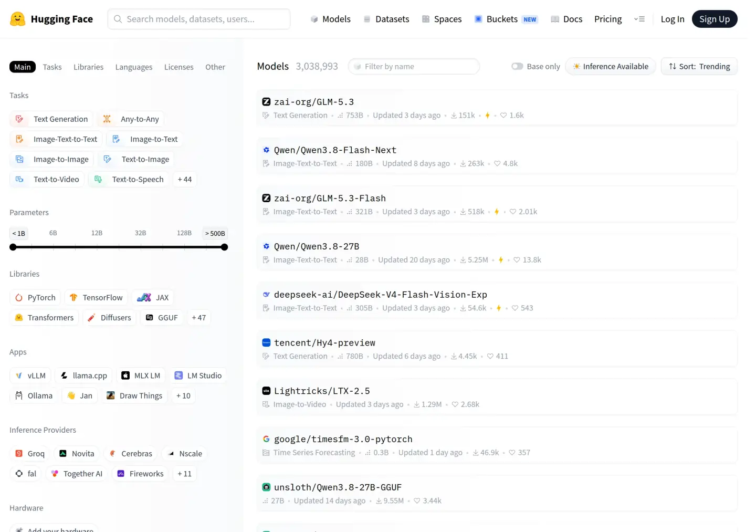Filter by PyTorch library
Image resolution: width=756 pixels, height=532 pixels.
coord(35,298)
